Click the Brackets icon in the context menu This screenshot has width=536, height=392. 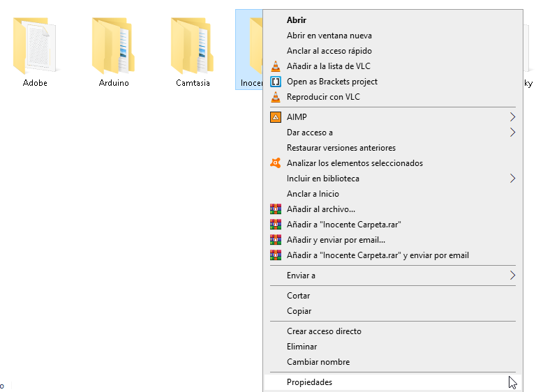276,82
